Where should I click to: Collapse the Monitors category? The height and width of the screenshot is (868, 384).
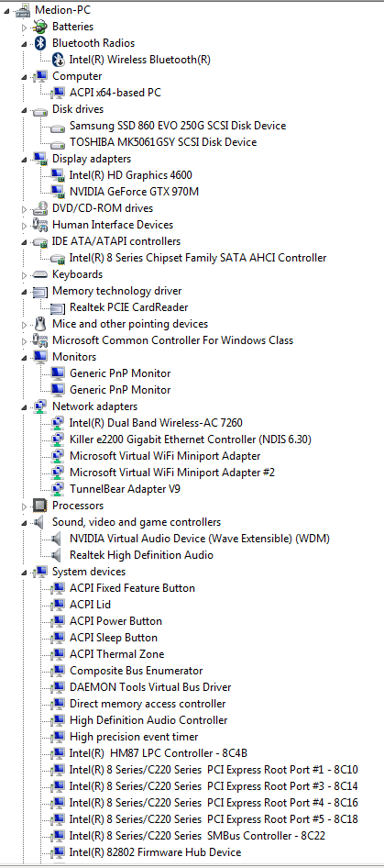point(24,358)
